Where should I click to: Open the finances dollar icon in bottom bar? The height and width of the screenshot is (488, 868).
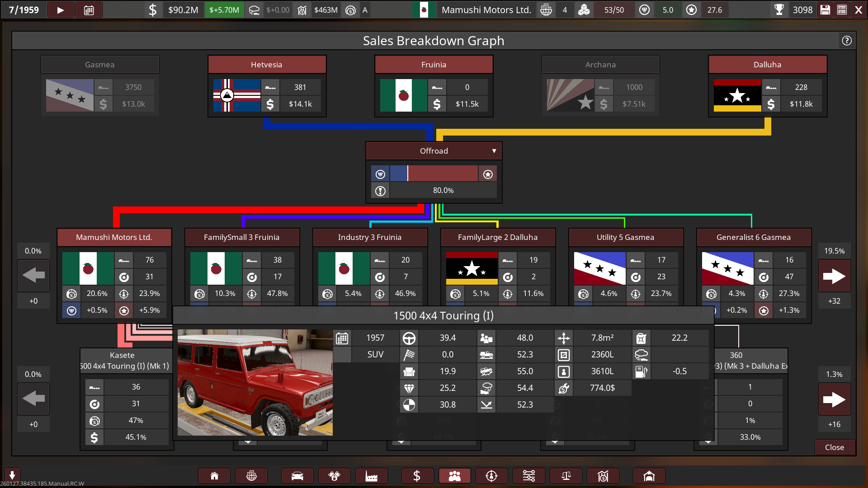tap(417, 476)
